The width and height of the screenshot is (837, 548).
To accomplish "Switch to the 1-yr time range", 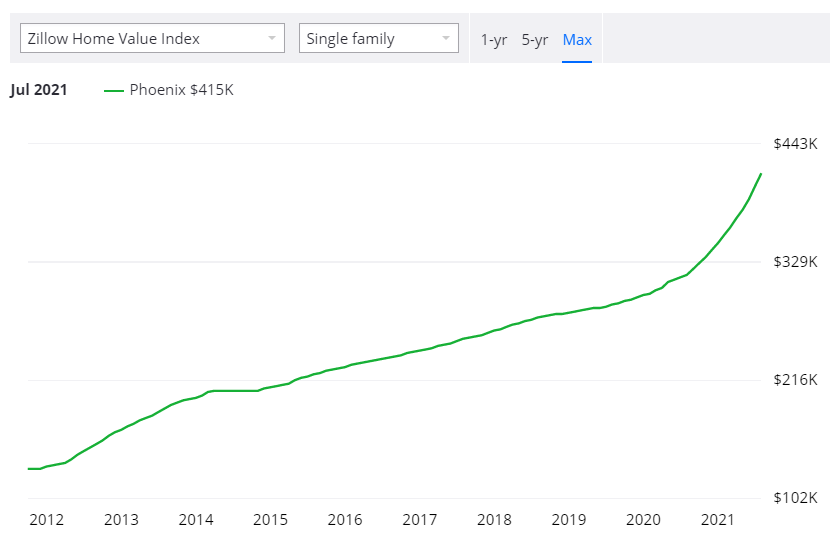I will click(494, 40).
